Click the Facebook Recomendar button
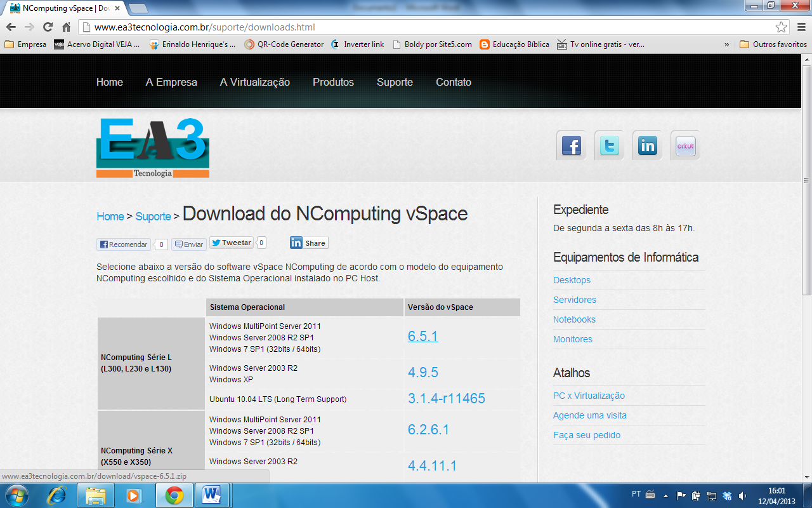Image resolution: width=812 pixels, height=508 pixels. point(124,244)
